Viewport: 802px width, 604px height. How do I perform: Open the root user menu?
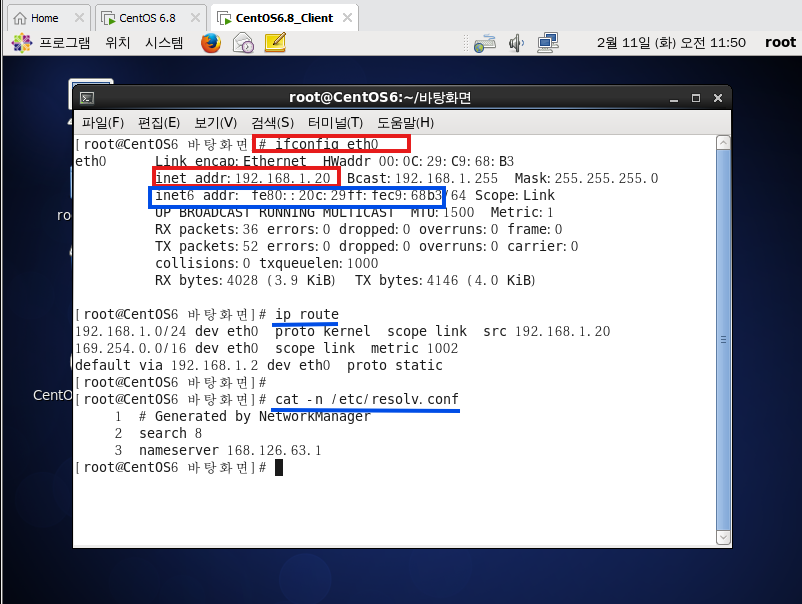tap(781, 42)
